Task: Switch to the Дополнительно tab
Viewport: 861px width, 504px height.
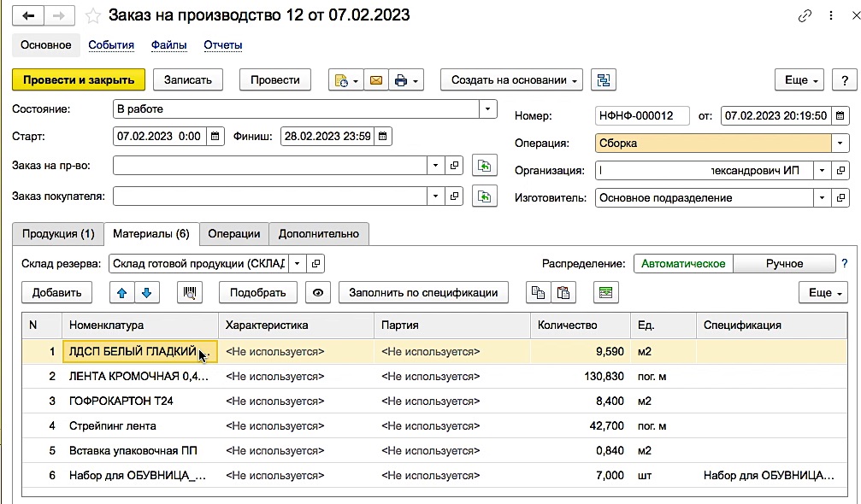Action: (x=318, y=233)
